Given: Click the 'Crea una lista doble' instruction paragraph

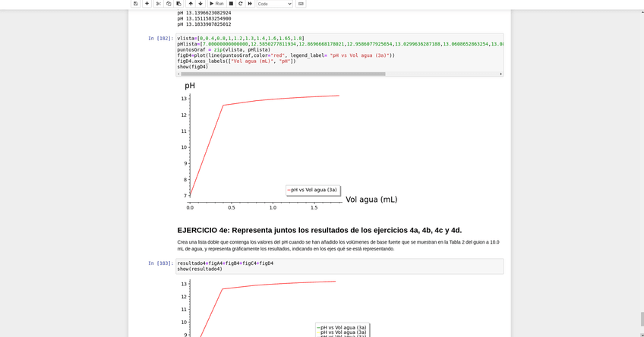Looking at the screenshot, I should pyautogui.click(x=339, y=245).
